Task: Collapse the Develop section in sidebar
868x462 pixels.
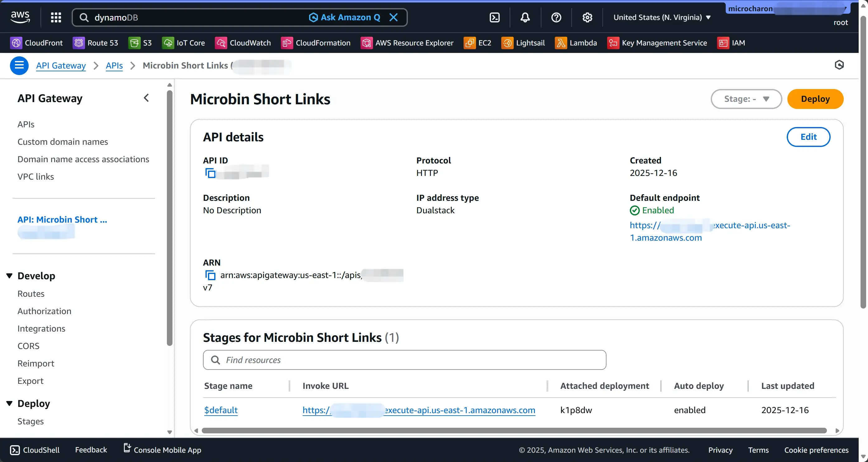Action: [x=9, y=275]
